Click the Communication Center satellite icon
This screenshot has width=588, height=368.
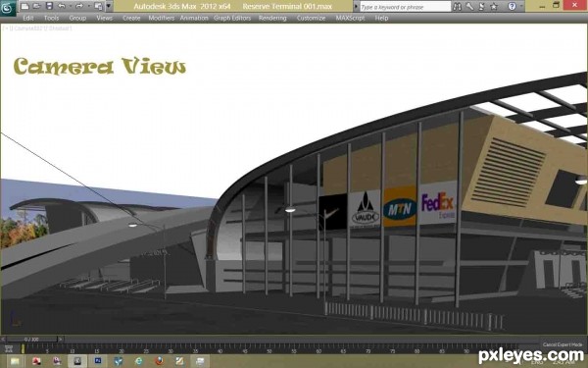[482, 7]
